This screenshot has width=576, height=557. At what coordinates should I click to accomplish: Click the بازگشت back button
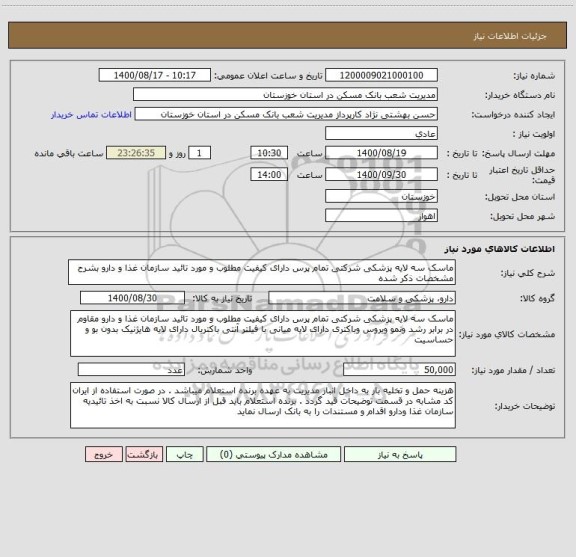pyautogui.click(x=144, y=454)
